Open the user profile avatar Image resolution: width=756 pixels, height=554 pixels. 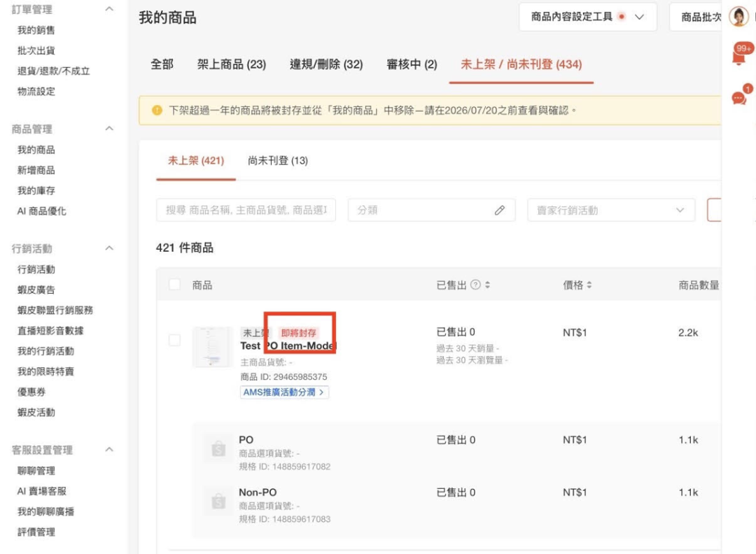[738, 17]
